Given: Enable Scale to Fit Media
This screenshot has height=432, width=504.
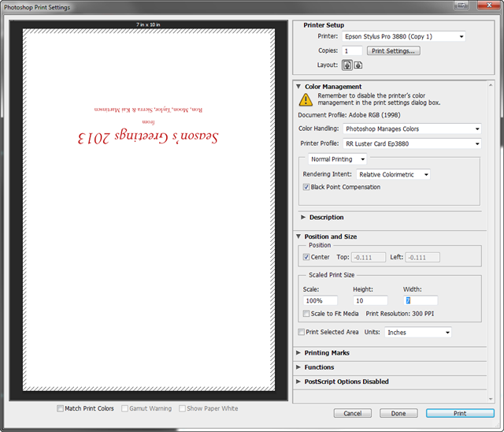Looking at the screenshot, I should pyautogui.click(x=306, y=313).
